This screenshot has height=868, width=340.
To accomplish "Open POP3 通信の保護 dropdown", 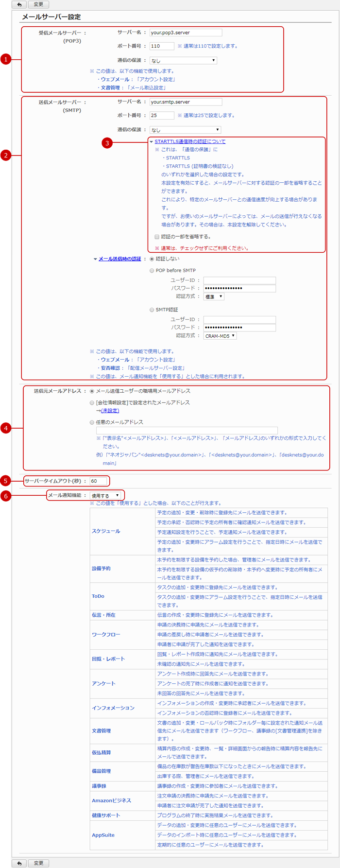I will (183, 61).
